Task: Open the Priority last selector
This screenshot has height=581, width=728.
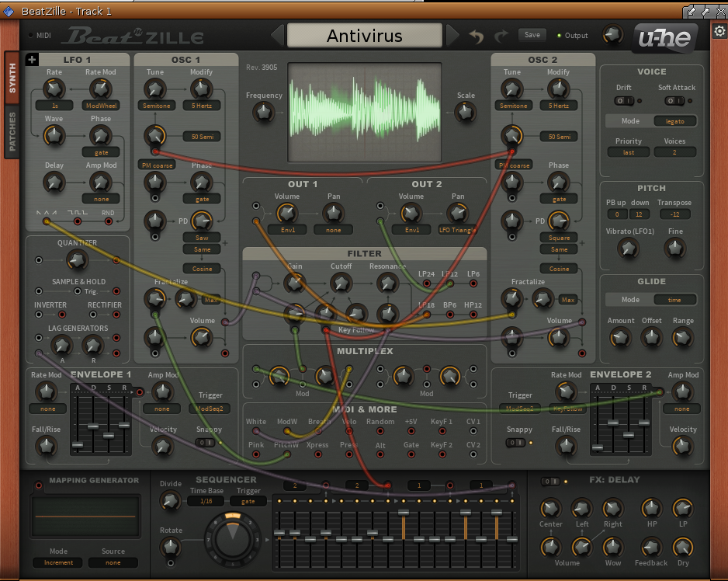Action: (628, 152)
